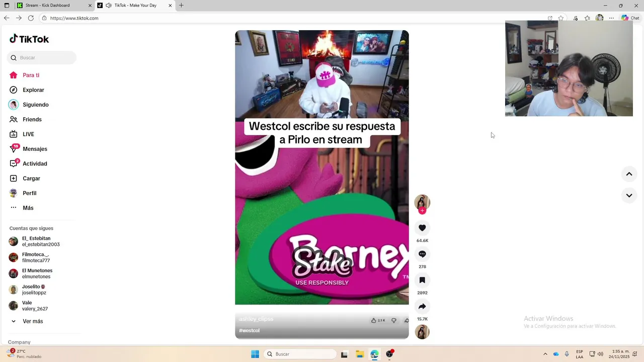Close the Kick Dashboard tab

click(x=90, y=6)
